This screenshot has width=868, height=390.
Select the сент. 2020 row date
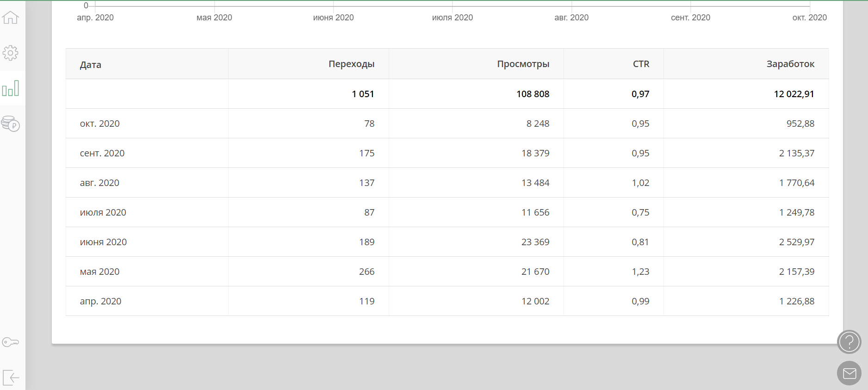pos(102,153)
